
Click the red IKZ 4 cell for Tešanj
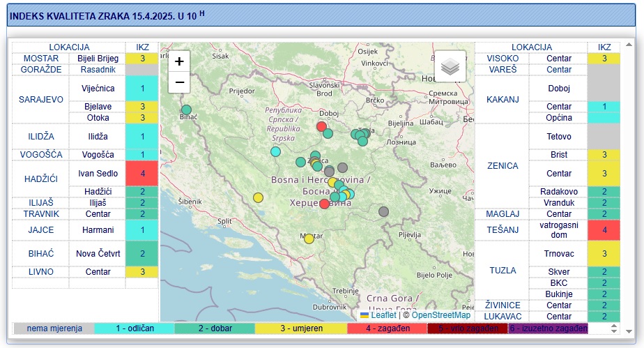point(604,230)
